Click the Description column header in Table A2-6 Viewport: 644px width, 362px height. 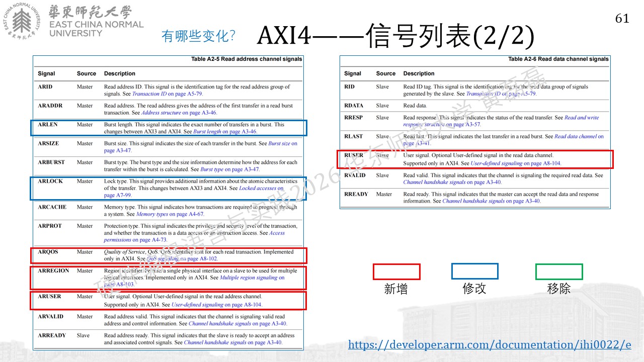(419, 73)
